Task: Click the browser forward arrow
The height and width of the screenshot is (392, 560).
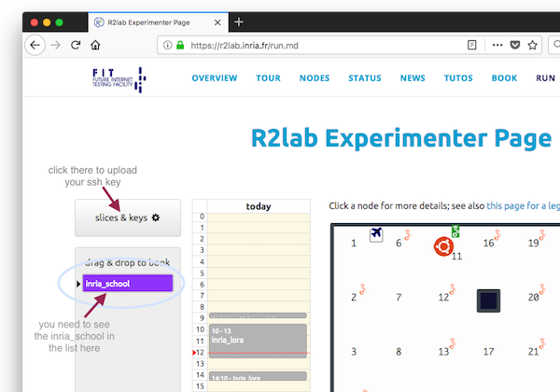Action: tap(55, 46)
